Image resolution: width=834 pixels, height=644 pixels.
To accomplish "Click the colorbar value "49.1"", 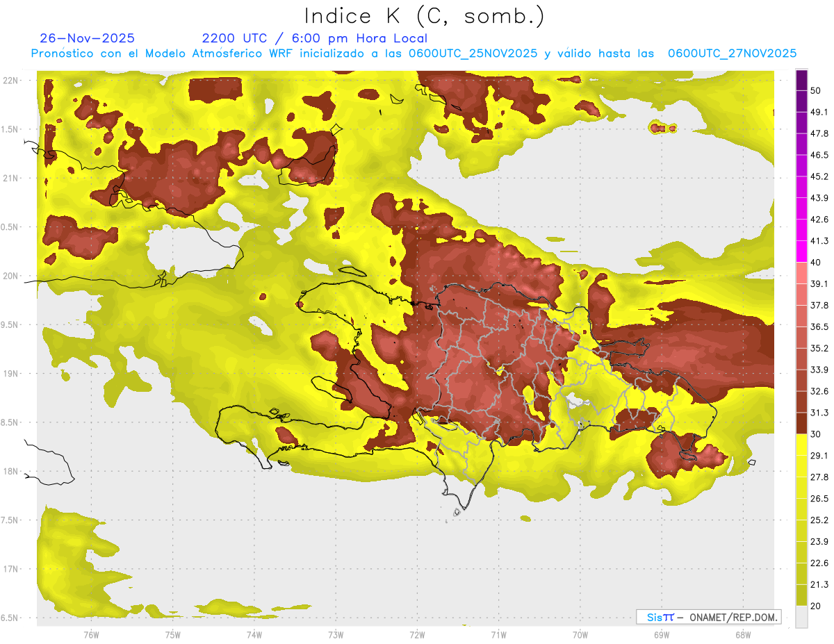I will coord(820,112).
